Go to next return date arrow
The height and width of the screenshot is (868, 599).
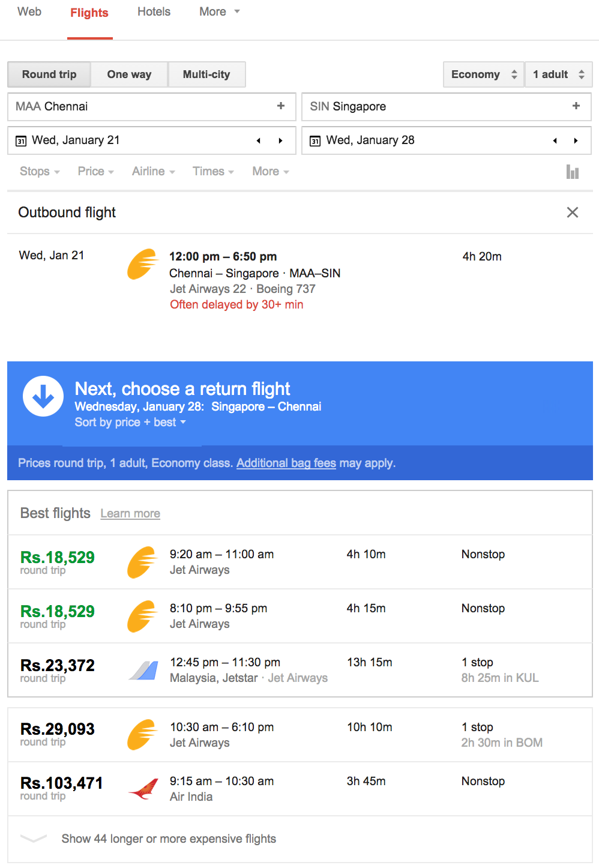click(x=576, y=141)
